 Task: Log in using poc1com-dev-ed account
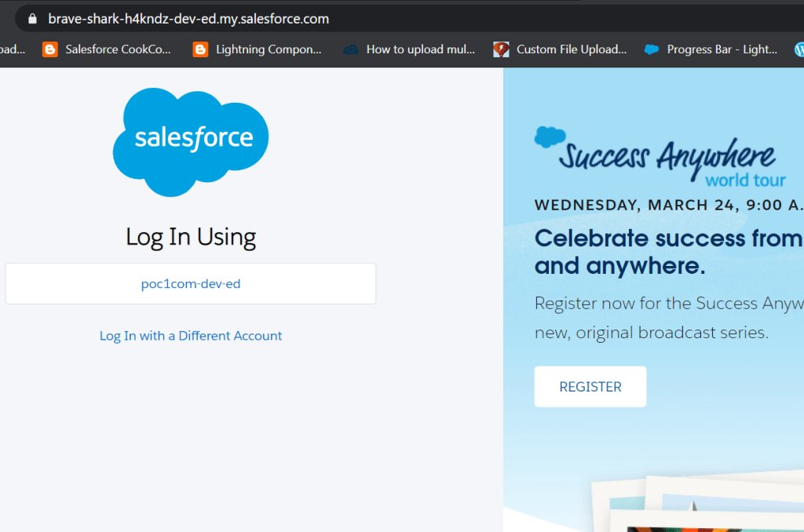[191, 284]
